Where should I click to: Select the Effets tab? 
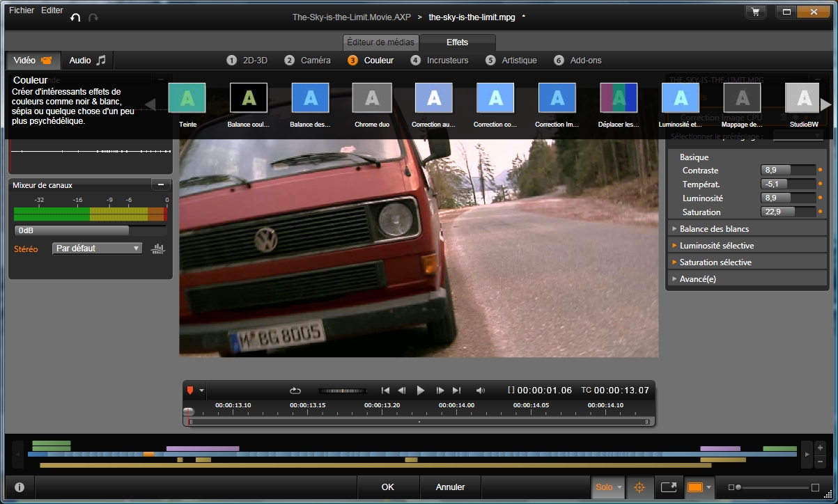click(458, 42)
